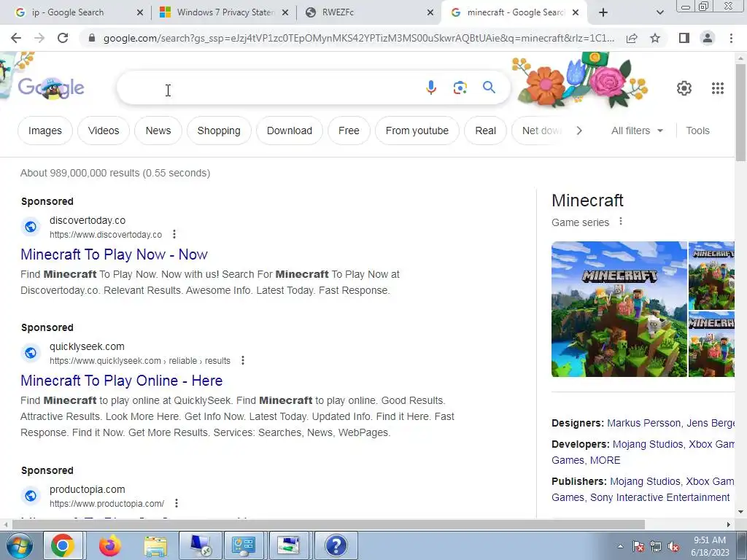The height and width of the screenshot is (560, 747).
Task: Click the Google doodle logo
Action: pos(51,88)
